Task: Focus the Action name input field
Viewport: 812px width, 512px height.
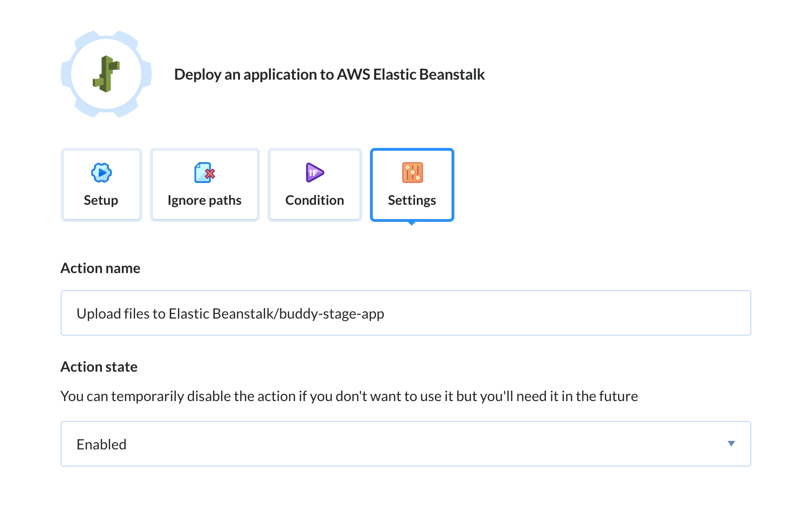Action: pos(406,313)
